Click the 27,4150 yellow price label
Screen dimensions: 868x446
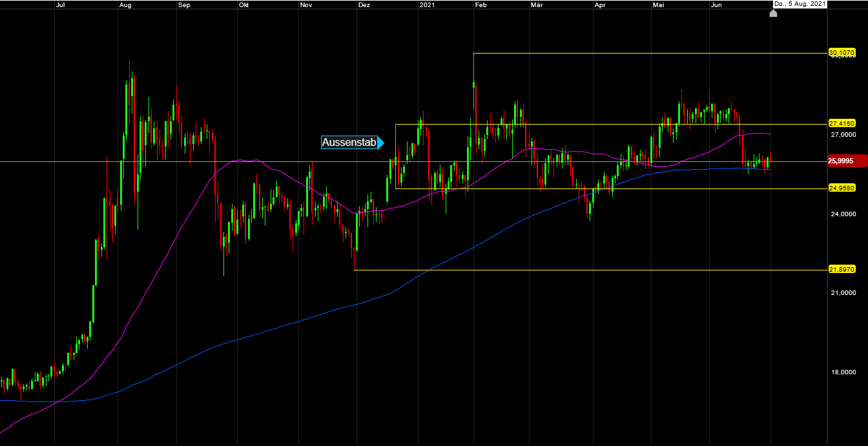tap(842, 123)
